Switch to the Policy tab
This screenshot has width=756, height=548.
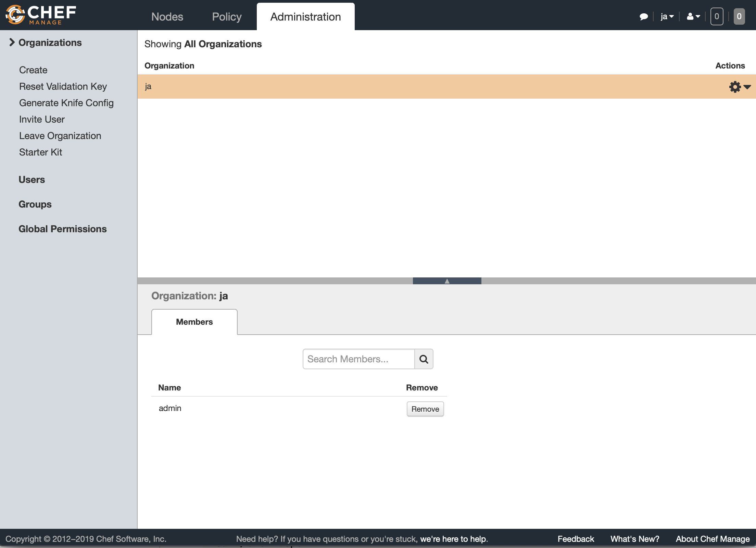pyautogui.click(x=227, y=17)
